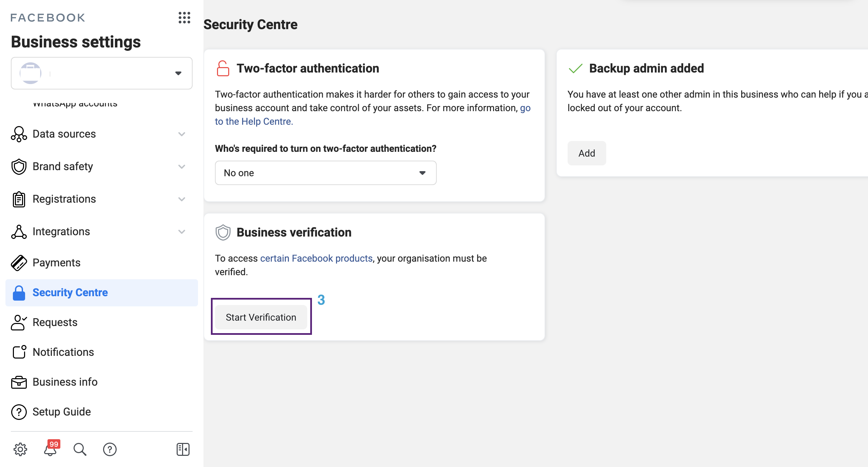868x467 pixels.
Task: Open the notifications bell with 99 badge
Action: 51,449
